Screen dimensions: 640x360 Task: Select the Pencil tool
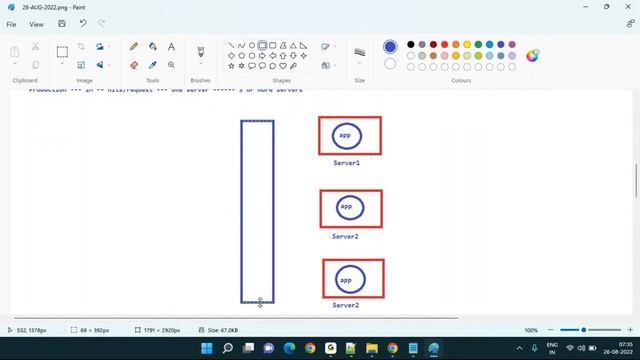click(x=134, y=47)
